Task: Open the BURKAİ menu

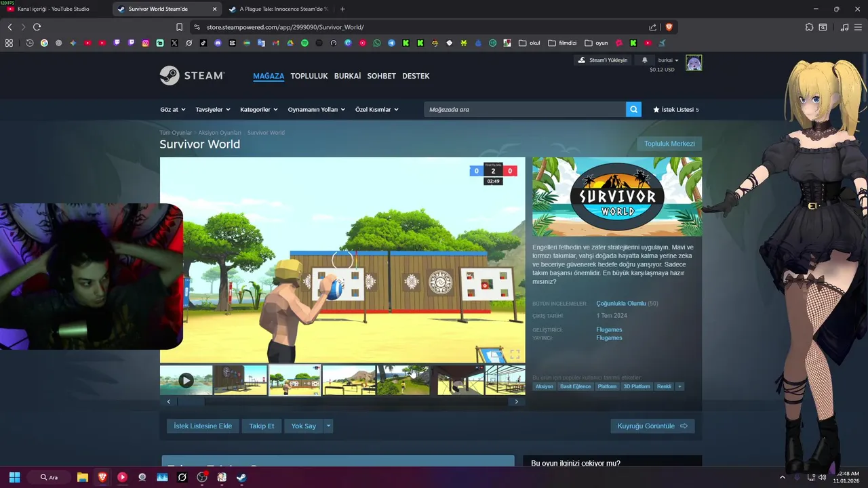Action: (x=347, y=76)
